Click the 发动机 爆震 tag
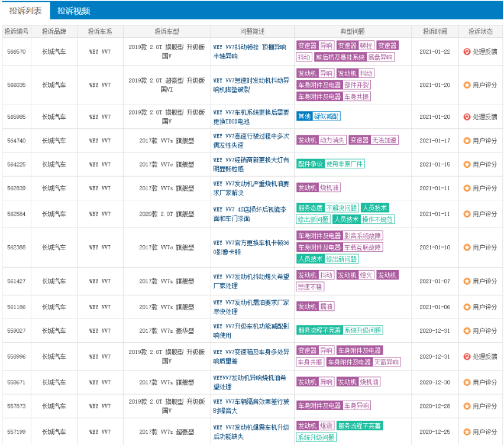Image resolution: width=504 pixels, height=445 pixels. (x=315, y=425)
